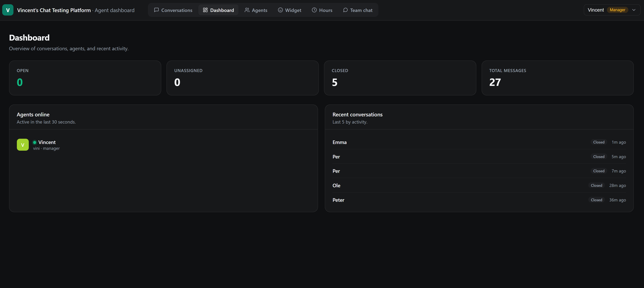Click the Manager role badge

point(617,10)
